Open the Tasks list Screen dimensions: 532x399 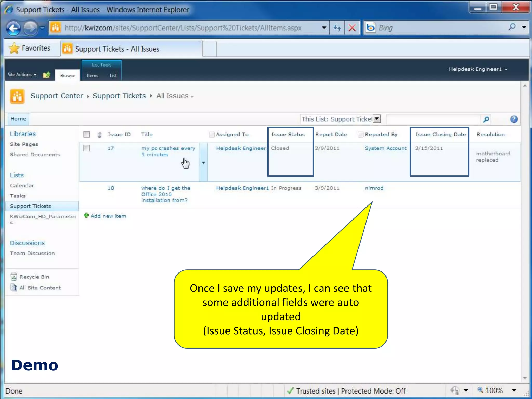[x=18, y=196]
